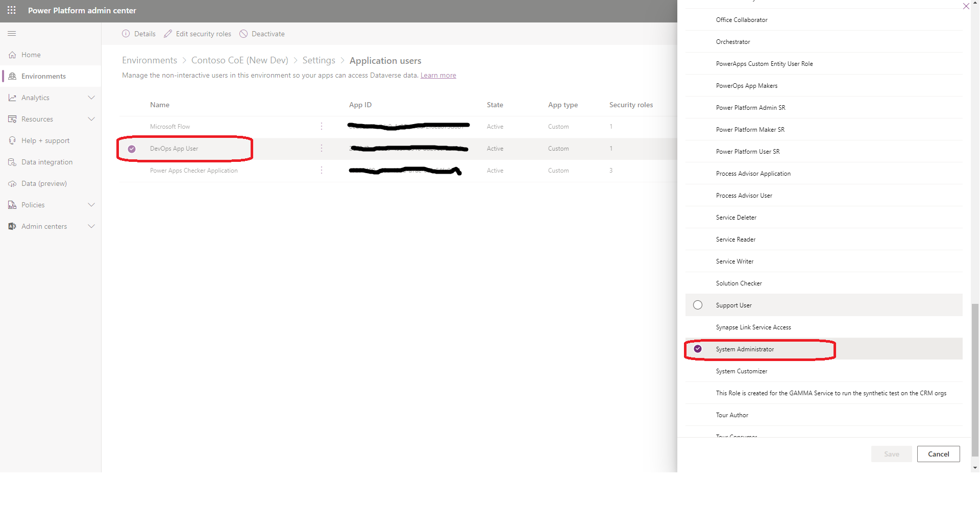Open the Learn more link
980x527 pixels.
coord(438,75)
